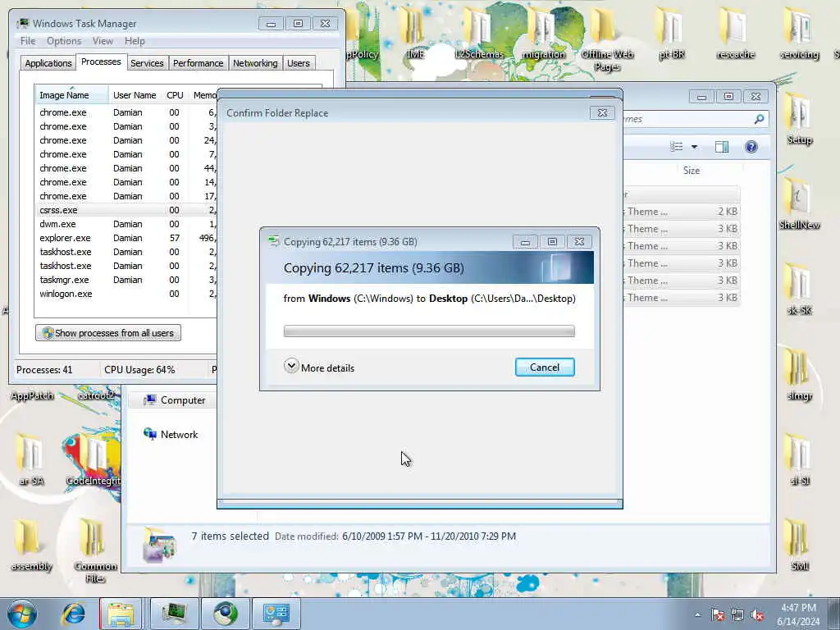Switch to Services tab

147,63
